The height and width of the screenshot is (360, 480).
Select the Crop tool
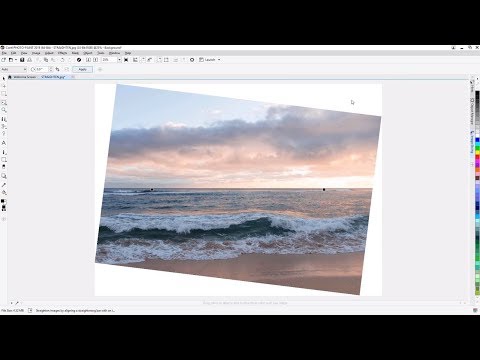point(4,103)
